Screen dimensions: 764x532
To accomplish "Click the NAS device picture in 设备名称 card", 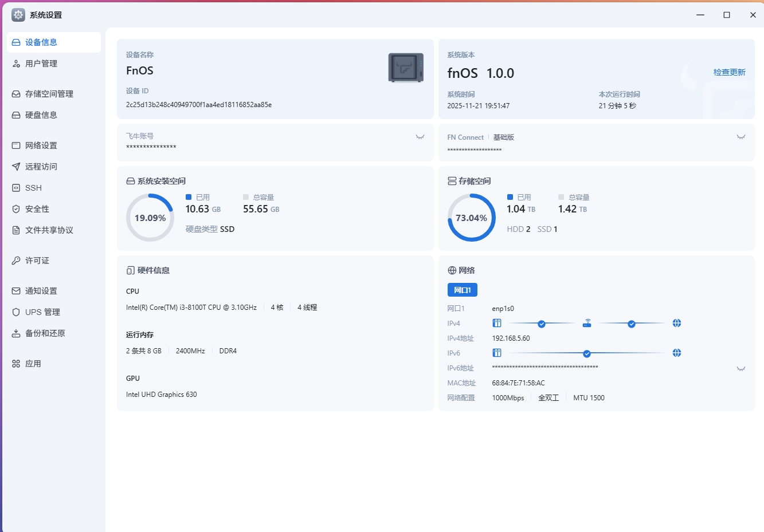I will coord(406,68).
